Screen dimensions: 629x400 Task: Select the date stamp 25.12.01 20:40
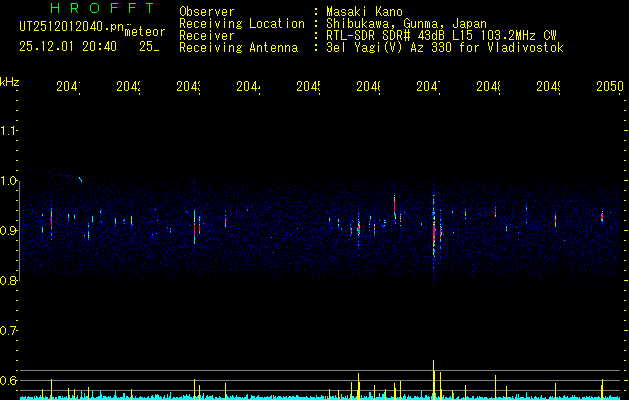pos(68,47)
